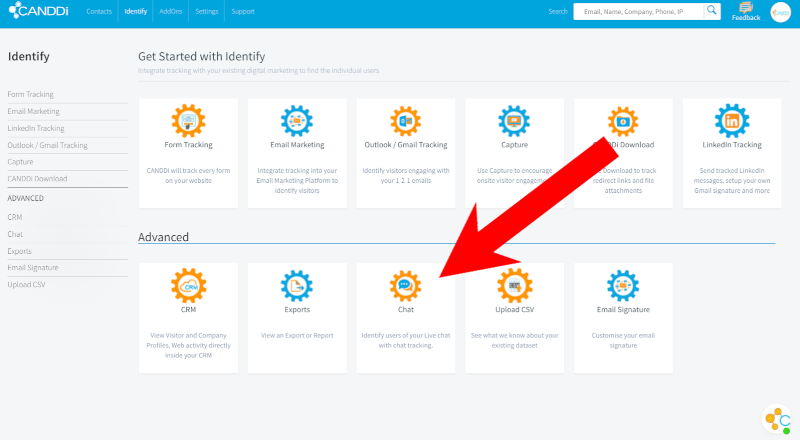
Task: Open the Form Tracking gear icon
Action: (188, 121)
